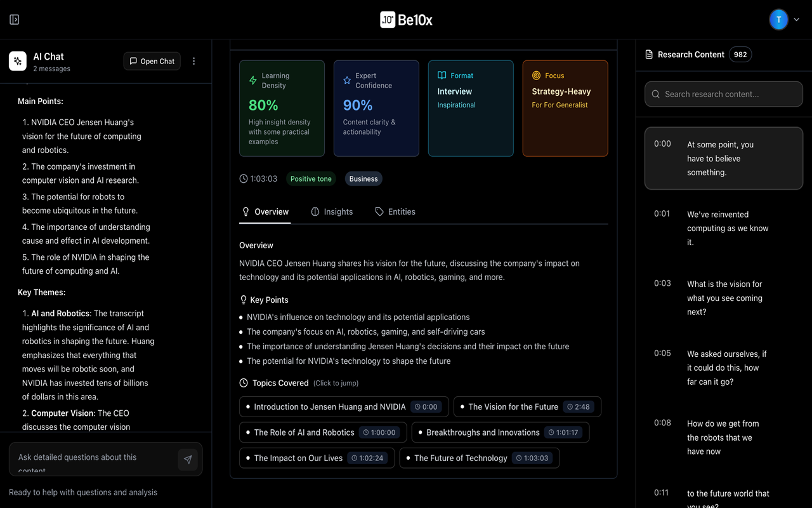Select transcript line "We asked ourselves"
812x508 pixels.
pyautogui.click(x=724, y=368)
